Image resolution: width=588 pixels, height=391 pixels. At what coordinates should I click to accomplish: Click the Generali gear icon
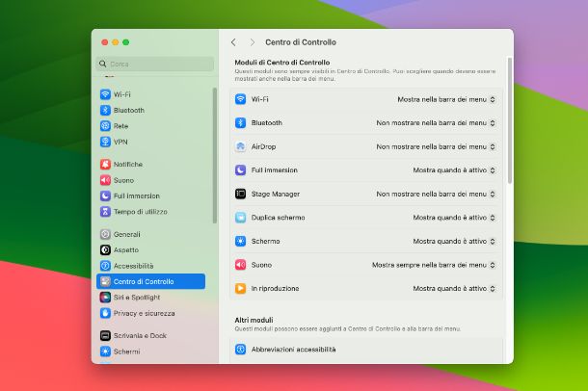click(x=105, y=234)
